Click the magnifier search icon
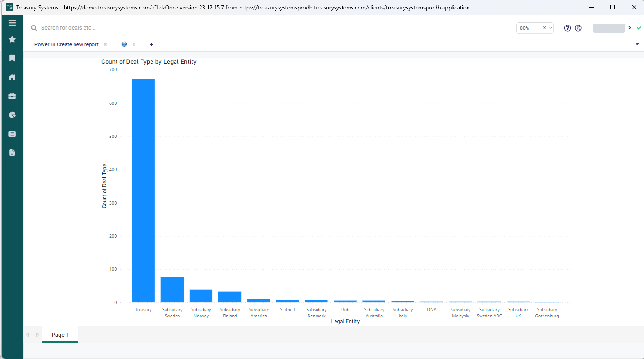Image resolution: width=644 pixels, height=359 pixels. click(x=34, y=28)
